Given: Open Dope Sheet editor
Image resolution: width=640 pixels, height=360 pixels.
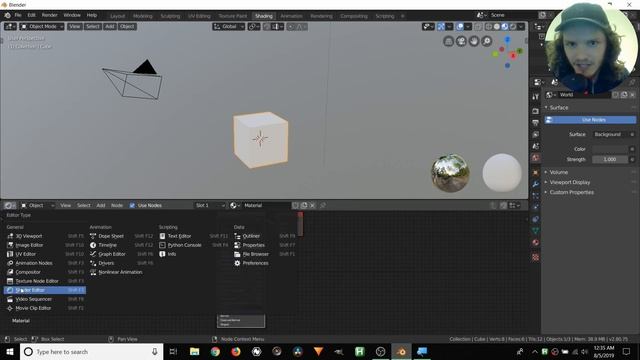Looking at the screenshot, I should click(x=121, y=236).
